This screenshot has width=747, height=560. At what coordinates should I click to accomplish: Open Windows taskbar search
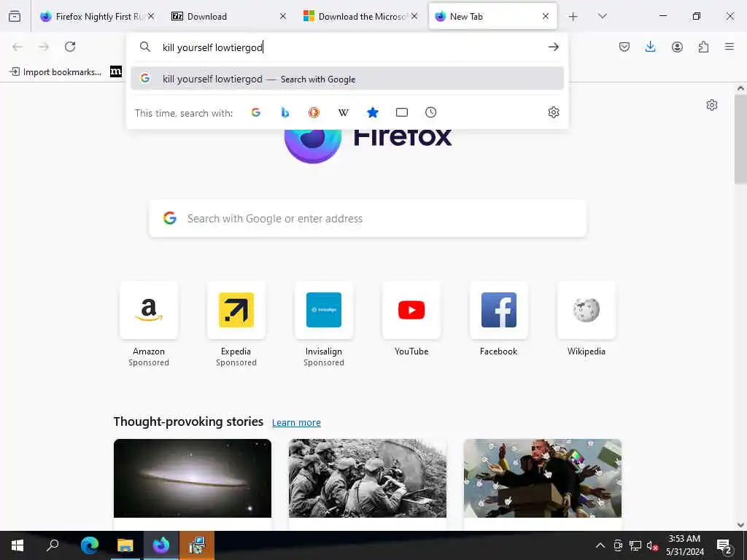53,545
